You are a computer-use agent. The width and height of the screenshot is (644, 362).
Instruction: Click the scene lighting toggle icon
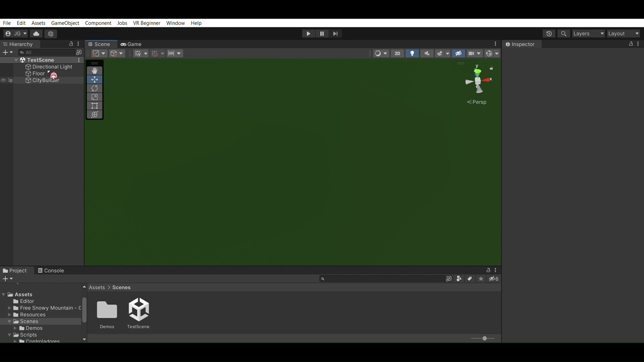411,53
